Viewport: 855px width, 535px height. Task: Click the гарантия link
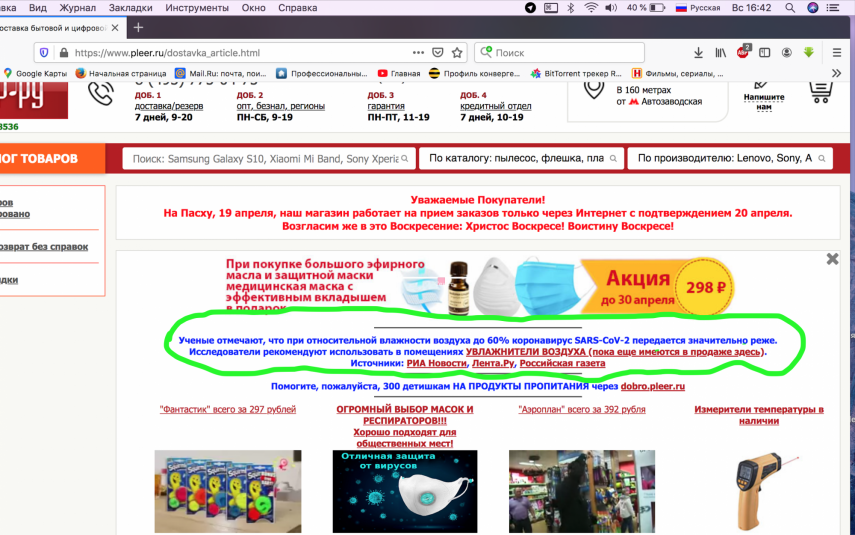point(386,106)
